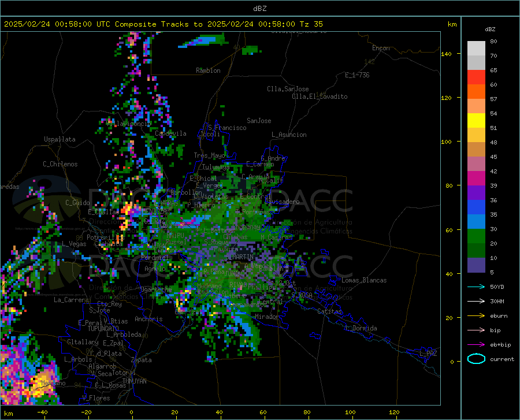Click the Zapata place label
The image size is (520, 420).
[142, 360]
